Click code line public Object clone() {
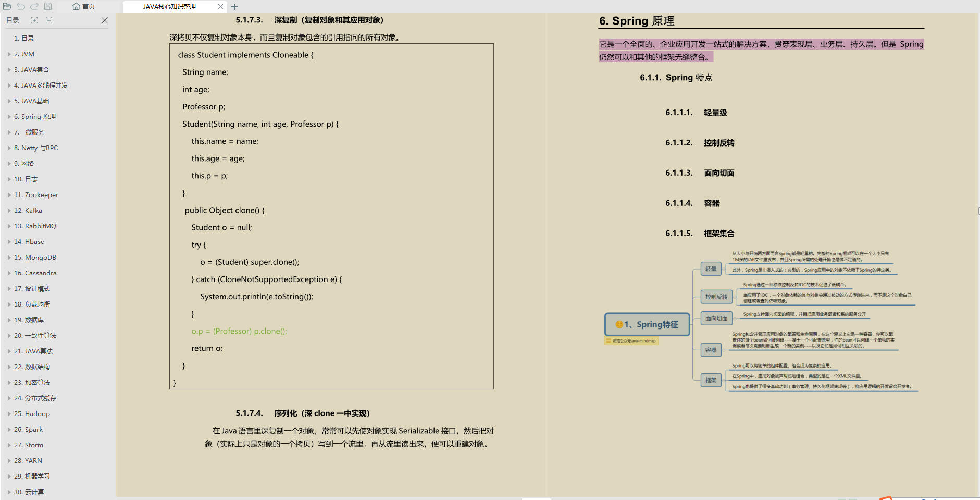 tap(225, 210)
